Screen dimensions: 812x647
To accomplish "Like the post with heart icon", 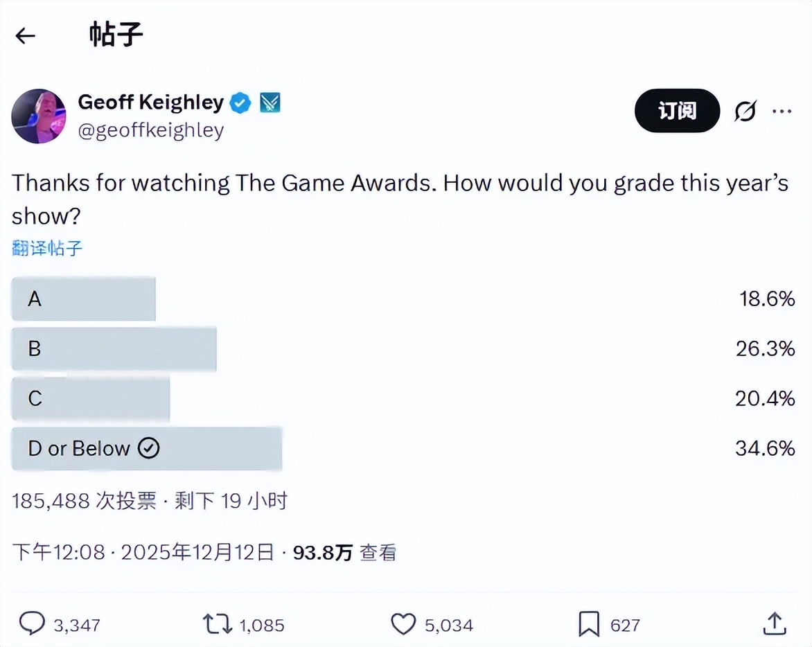I will [403, 624].
